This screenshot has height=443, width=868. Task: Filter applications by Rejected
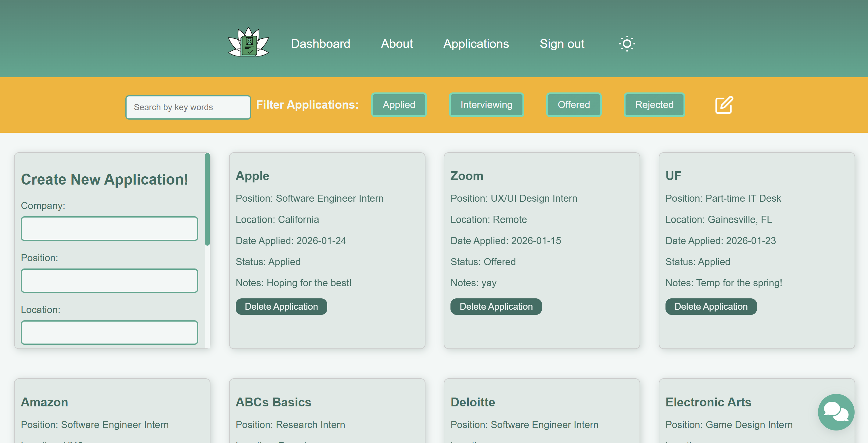(x=654, y=105)
